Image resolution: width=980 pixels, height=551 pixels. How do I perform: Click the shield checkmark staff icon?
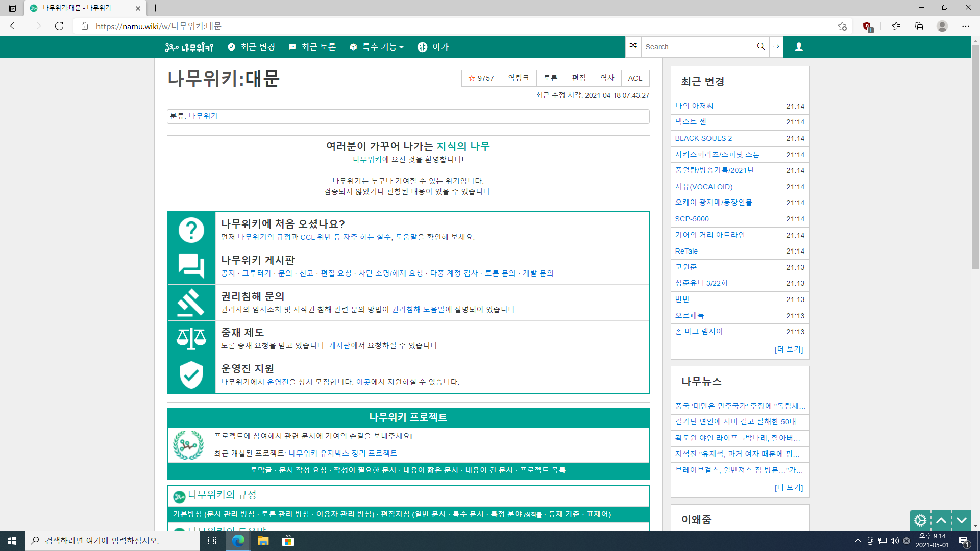pyautogui.click(x=191, y=375)
